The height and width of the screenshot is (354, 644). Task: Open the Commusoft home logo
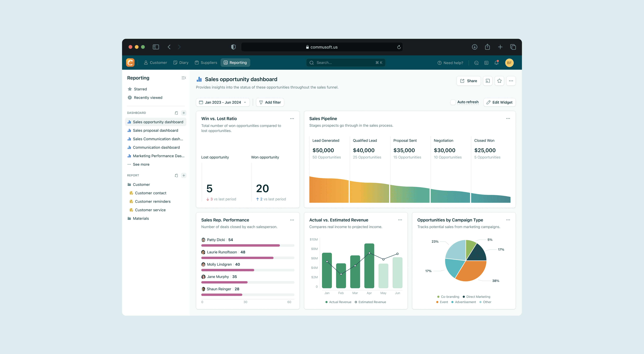130,62
